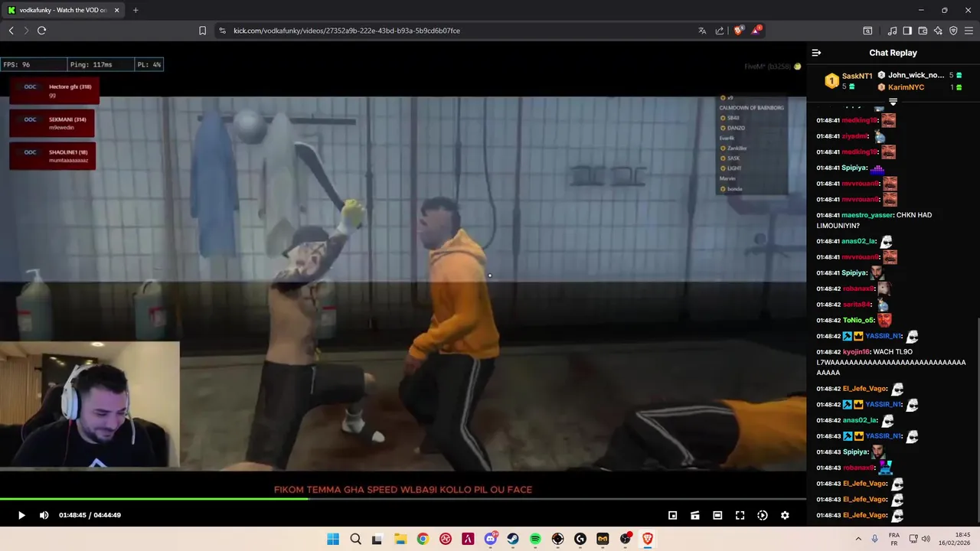Close the vodkafunky browser tab
The height and width of the screenshot is (551, 980).
coord(117,10)
